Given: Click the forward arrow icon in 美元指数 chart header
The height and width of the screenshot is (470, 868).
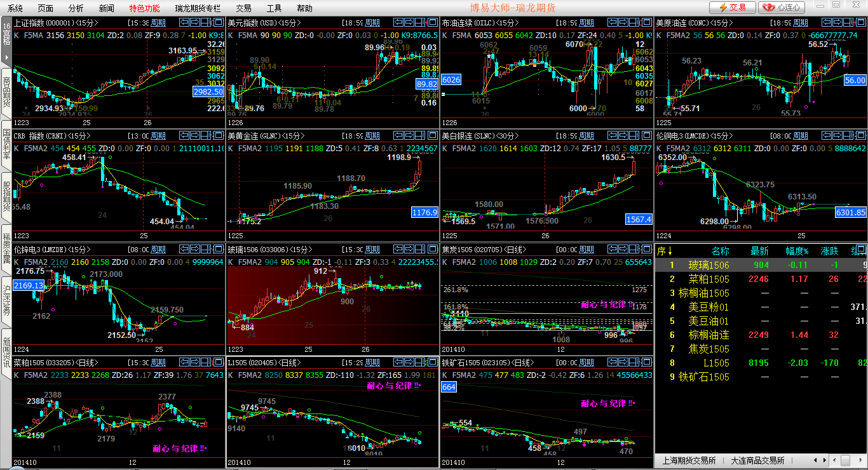Looking at the screenshot, I should (409, 22).
